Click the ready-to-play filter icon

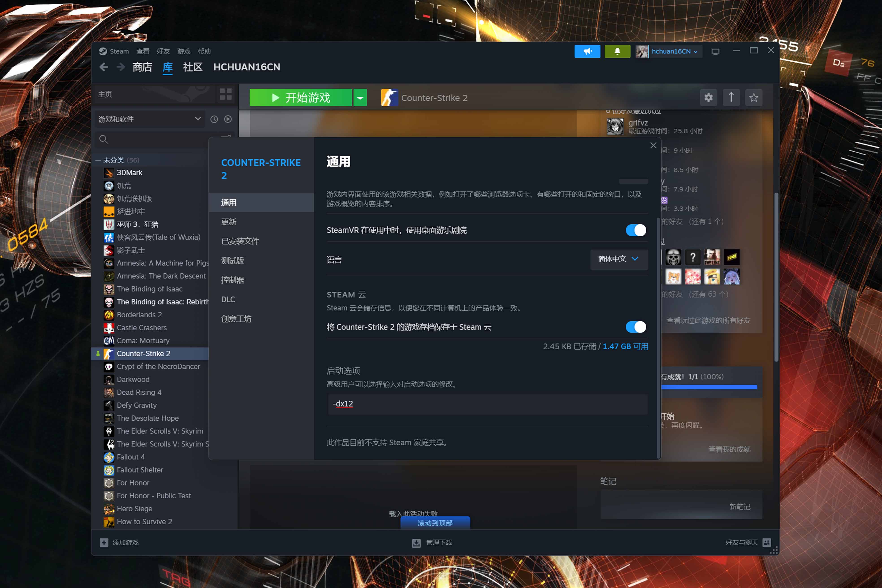coord(228,119)
